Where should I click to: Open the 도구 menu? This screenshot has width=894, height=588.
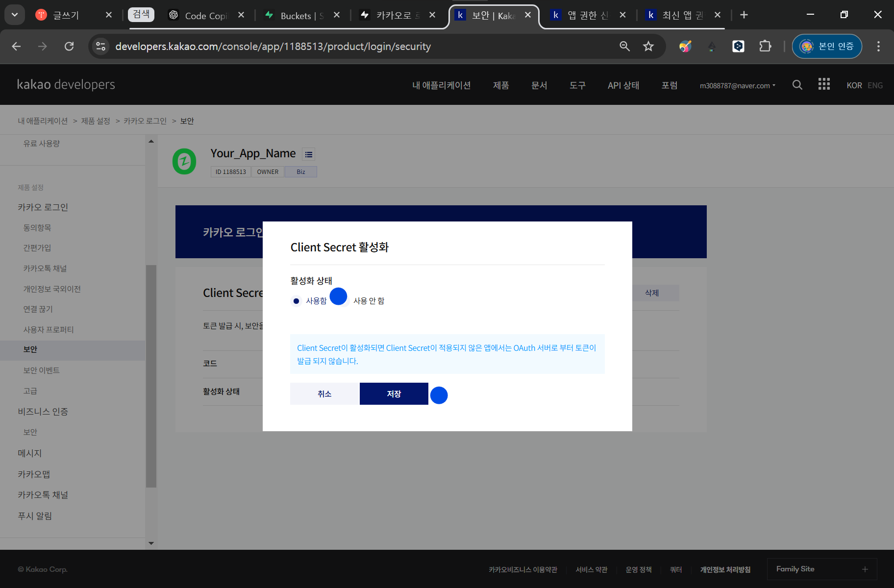click(577, 85)
